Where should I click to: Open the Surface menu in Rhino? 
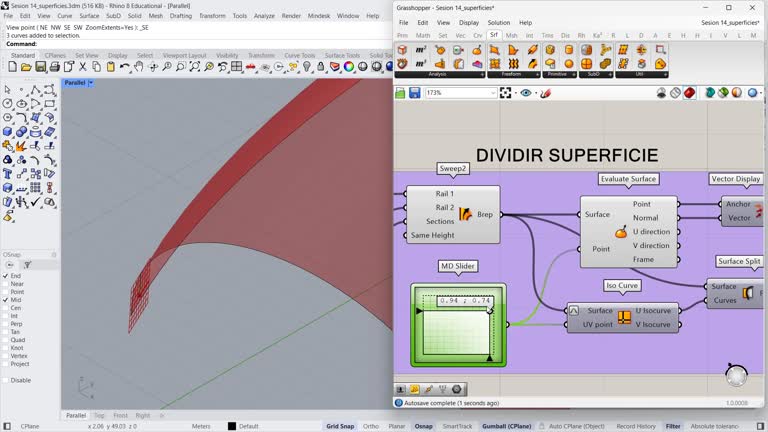pos(90,16)
